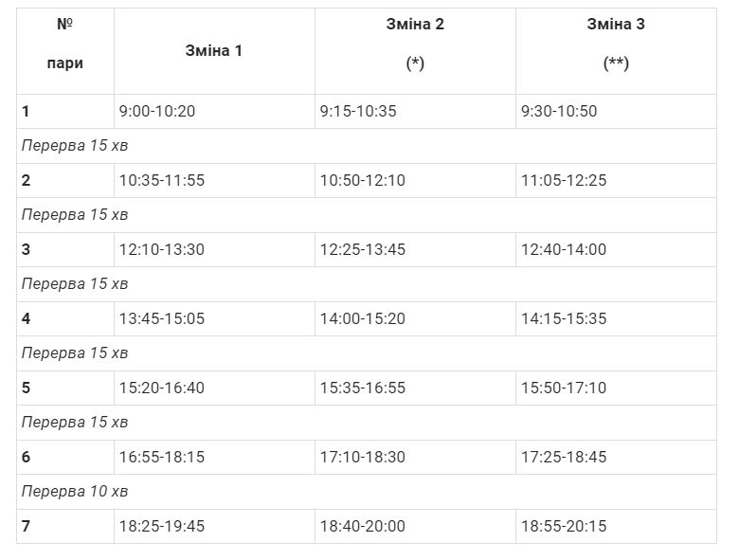Click the "Зміна 3 (**)" header cell

coord(616,45)
